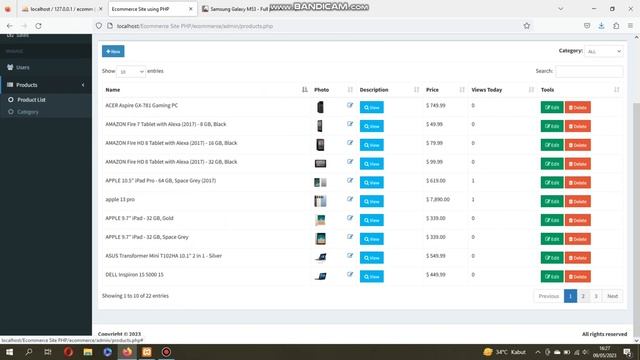The width and height of the screenshot is (640, 360).
Task: Open browser extensions icon
Action: pos(616,26)
